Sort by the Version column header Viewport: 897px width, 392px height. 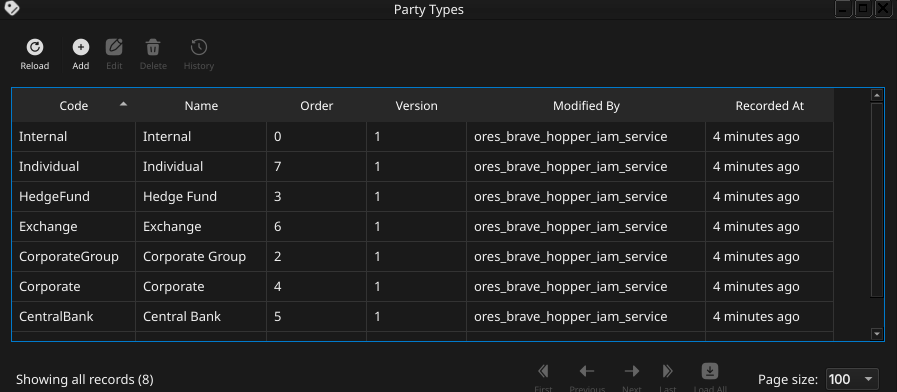(x=416, y=105)
